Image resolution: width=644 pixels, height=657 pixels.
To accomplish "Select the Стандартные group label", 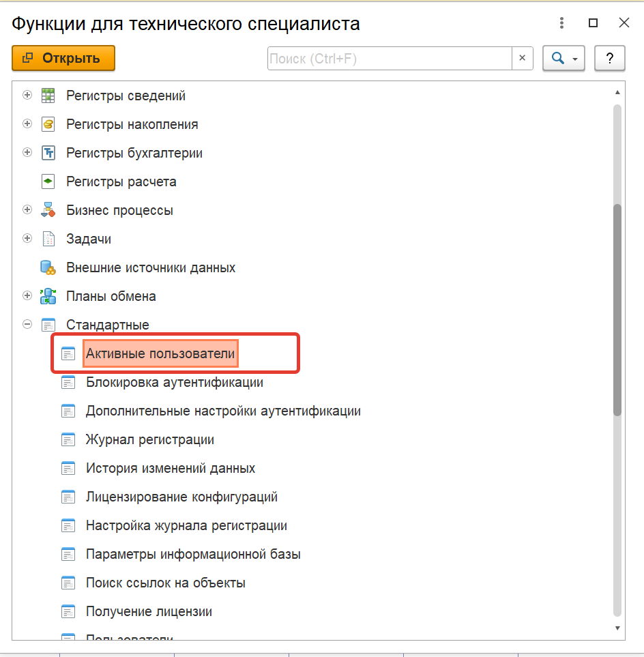I will click(108, 325).
